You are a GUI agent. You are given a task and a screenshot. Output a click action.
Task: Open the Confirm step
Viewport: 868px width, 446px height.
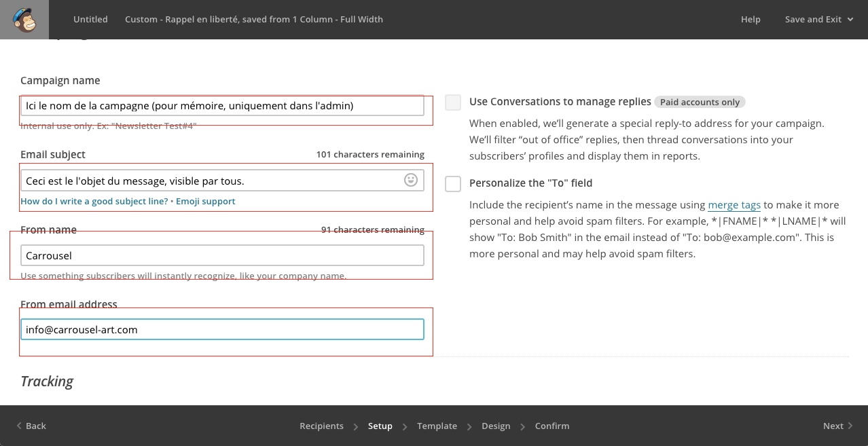(x=551, y=426)
